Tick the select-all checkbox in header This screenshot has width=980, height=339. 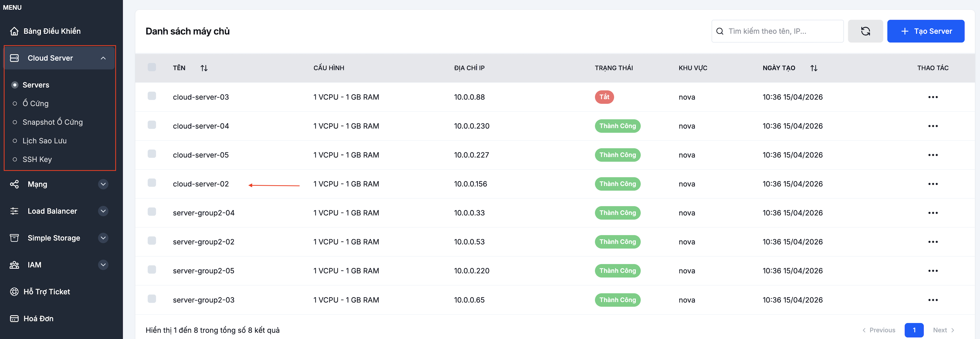(x=152, y=67)
